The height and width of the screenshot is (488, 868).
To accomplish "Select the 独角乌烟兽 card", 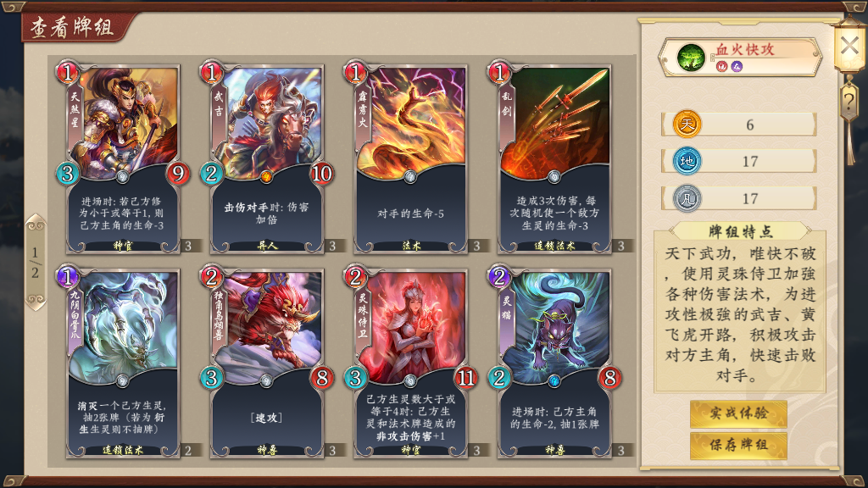I will click(267, 363).
